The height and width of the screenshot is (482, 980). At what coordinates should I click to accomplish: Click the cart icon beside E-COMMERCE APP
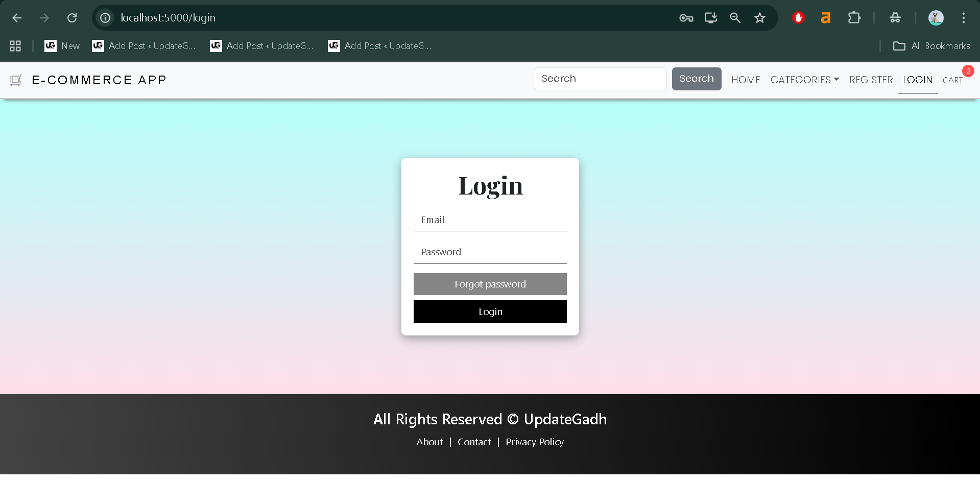tap(15, 80)
